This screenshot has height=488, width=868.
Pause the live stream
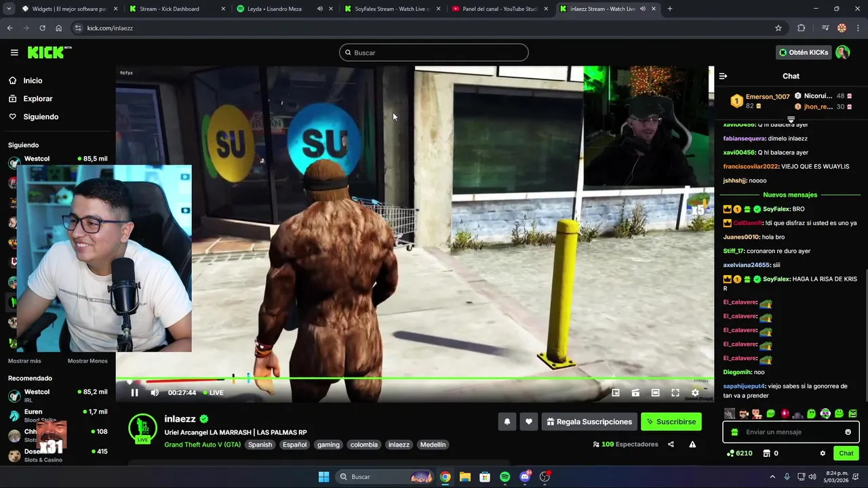point(134,392)
